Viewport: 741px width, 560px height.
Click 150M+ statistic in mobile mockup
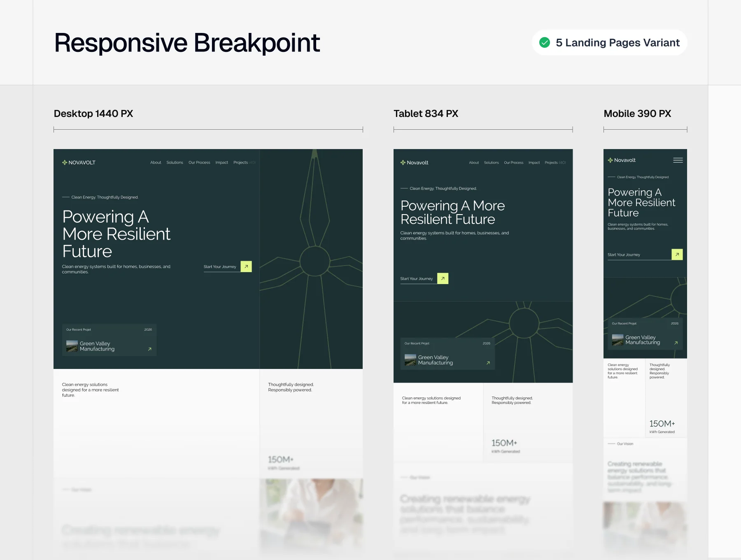[662, 423]
